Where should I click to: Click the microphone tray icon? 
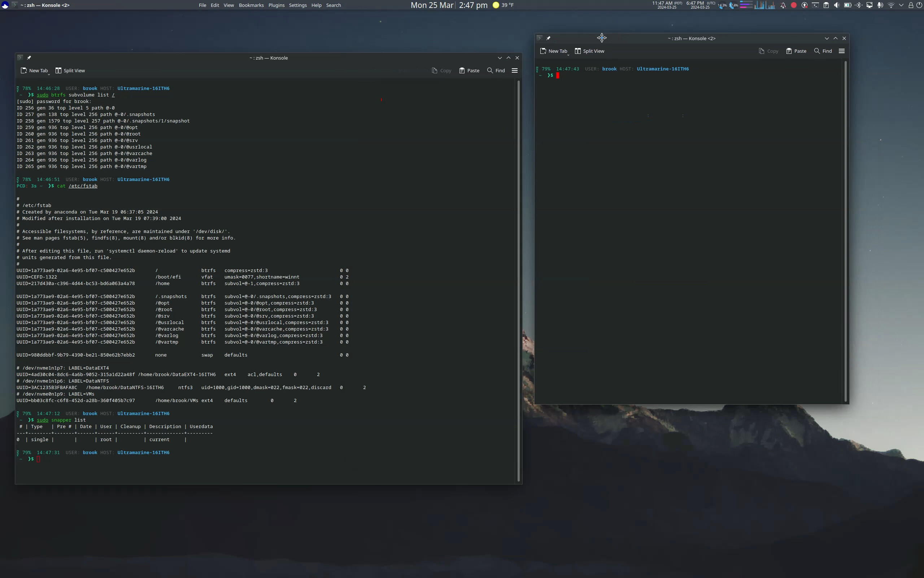tap(880, 5)
